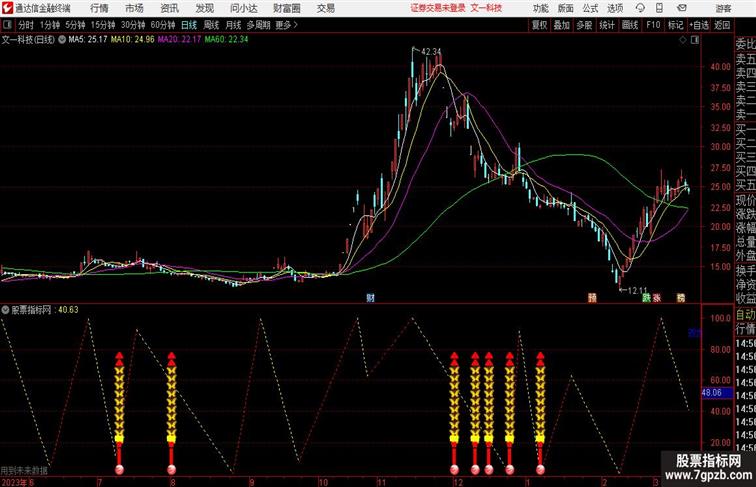Image resolution: width=756 pixels, height=487 pixels.
Task: Click the 多股 button
Action: (584, 25)
